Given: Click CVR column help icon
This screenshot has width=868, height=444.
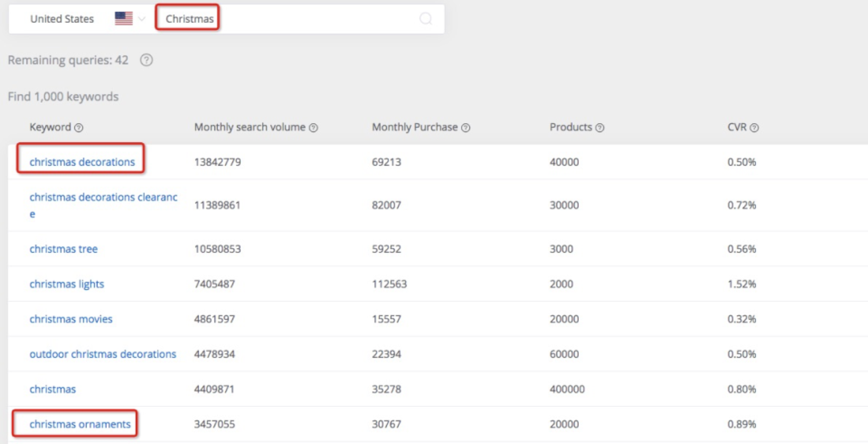Looking at the screenshot, I should point(754,128).
